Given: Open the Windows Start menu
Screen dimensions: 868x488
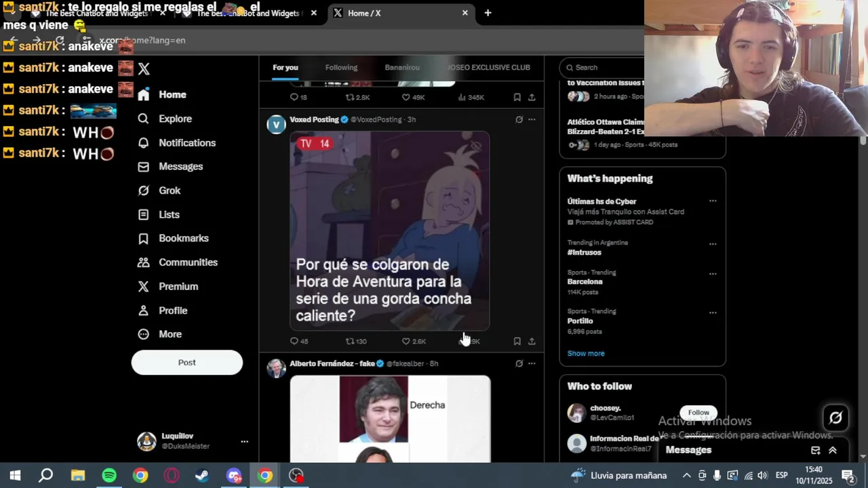Looking at the screenshot, I should pos(15,476).
